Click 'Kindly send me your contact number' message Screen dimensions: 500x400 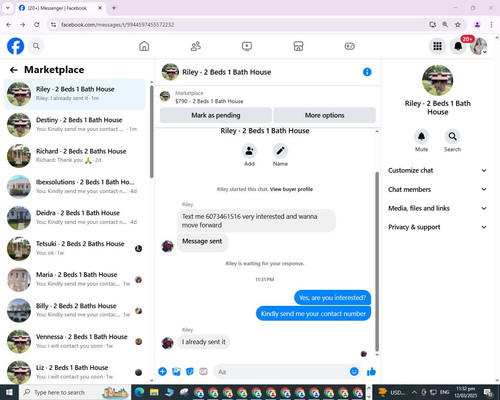[x=313, y=314]
